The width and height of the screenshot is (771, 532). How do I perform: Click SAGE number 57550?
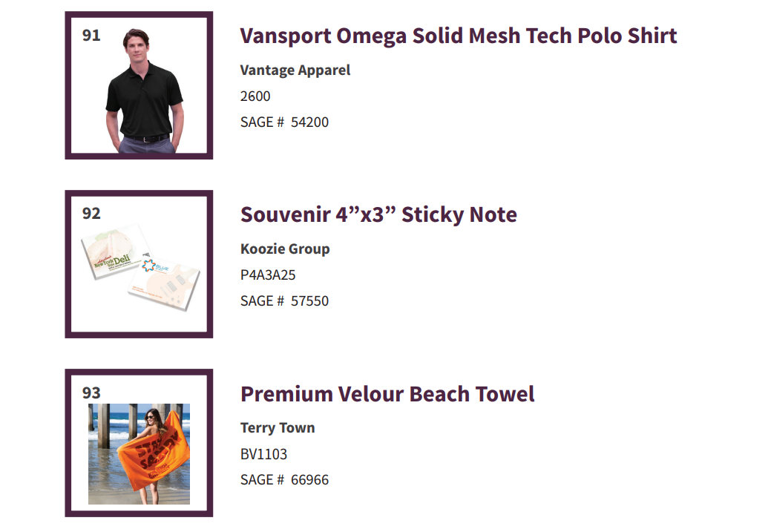[284, 301]
